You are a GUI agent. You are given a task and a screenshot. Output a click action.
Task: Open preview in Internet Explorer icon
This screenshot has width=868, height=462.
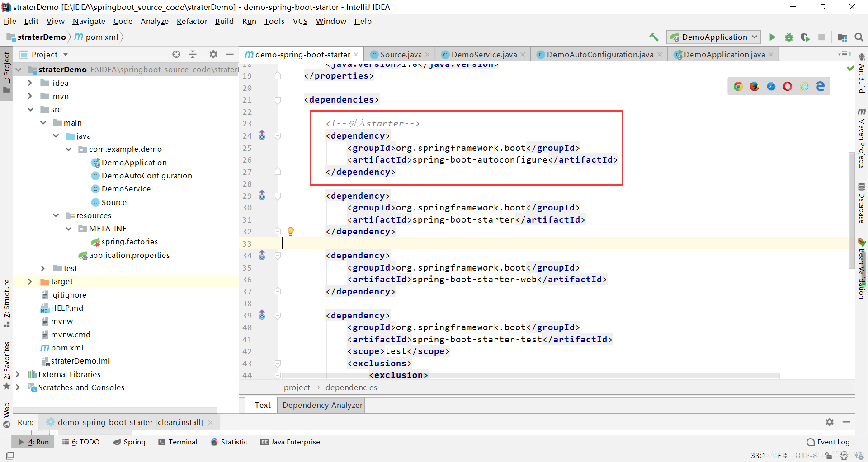click(x=804, y=86)
